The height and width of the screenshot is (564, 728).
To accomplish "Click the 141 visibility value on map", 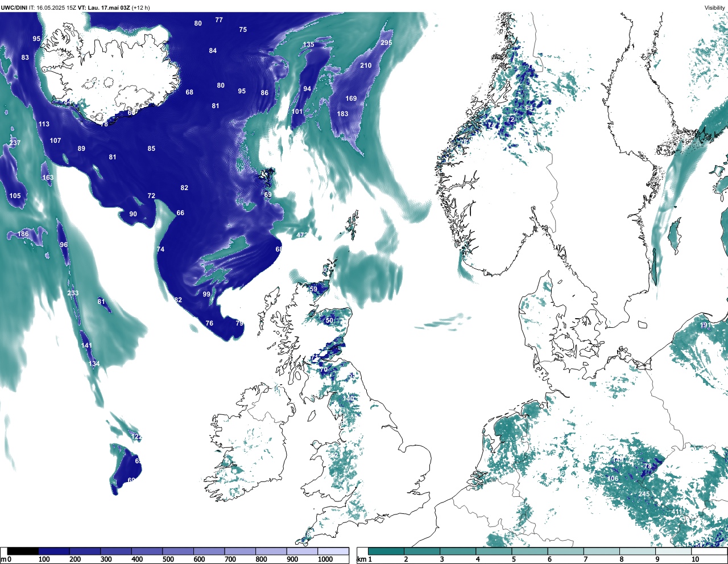I will (x=86, y=345).
